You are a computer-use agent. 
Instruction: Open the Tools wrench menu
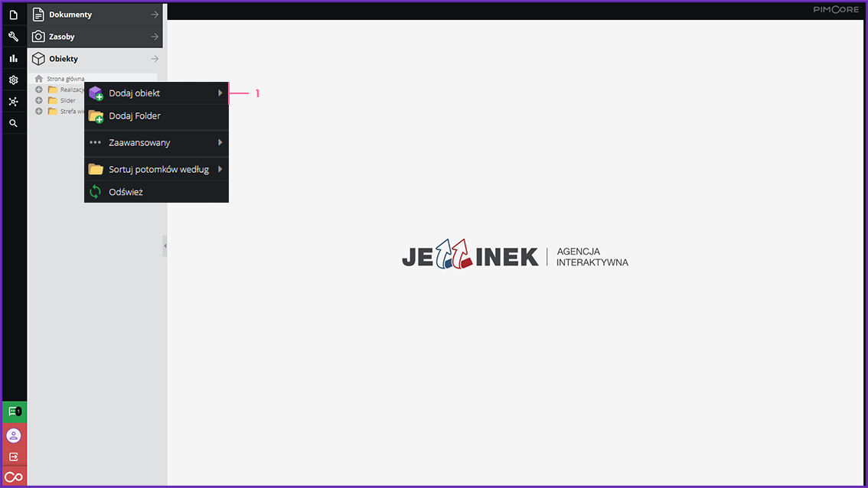tap(14, 37)
